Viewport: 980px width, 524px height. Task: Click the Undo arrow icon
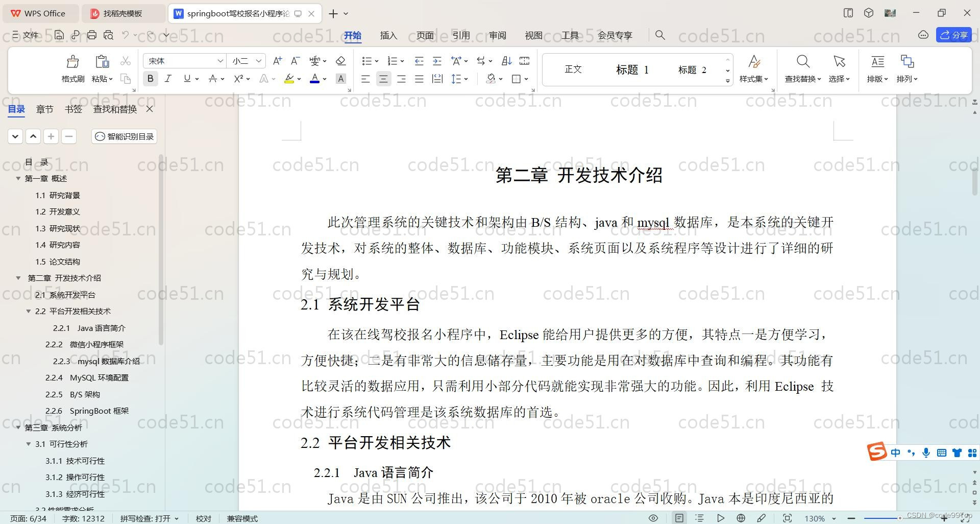tap(125, 35)
